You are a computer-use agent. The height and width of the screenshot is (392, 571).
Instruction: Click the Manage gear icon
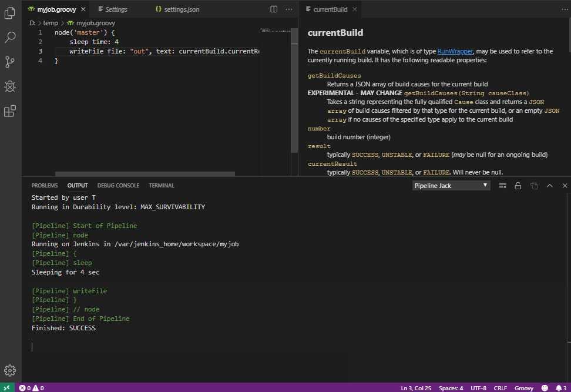tap(10, 370)
